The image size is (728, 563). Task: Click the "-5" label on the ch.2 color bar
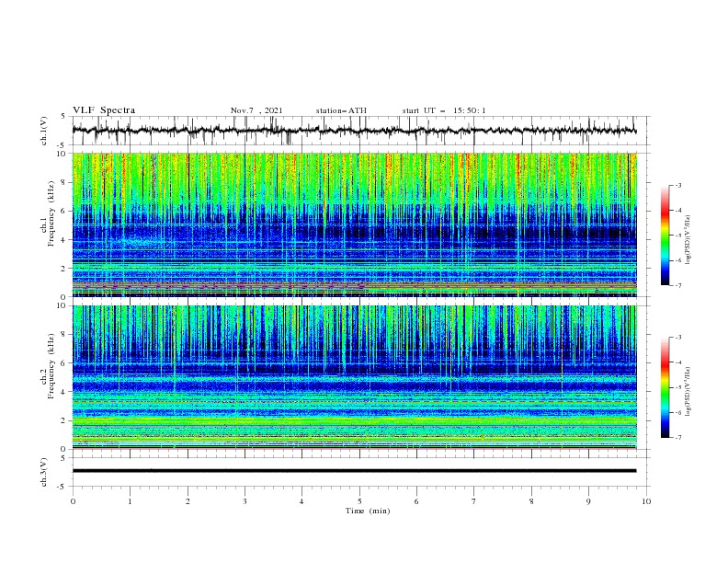click(x=678, y=387)
